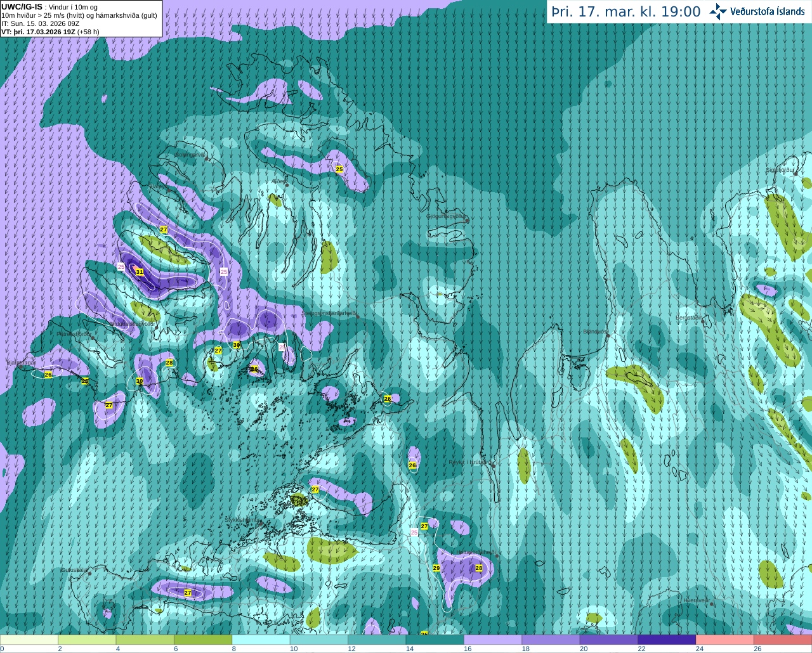This screenshot has height=653, width=812.
Task: Click the dark indigo 22–24 m/s legend swatch
Action: pos(667,640)
